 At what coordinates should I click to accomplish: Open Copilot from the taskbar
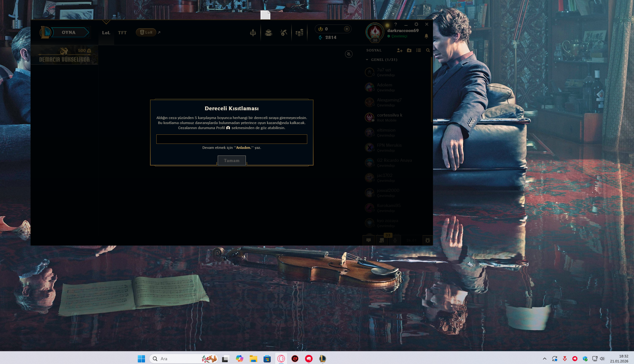(240, 359)
